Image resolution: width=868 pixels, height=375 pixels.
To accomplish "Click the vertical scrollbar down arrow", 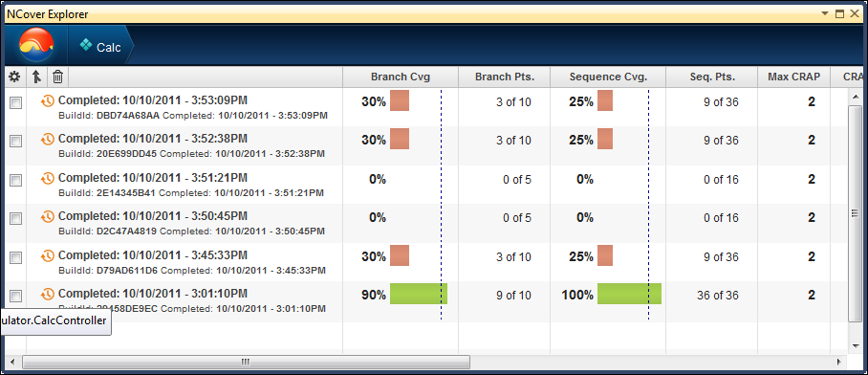I will coord(855,345).
